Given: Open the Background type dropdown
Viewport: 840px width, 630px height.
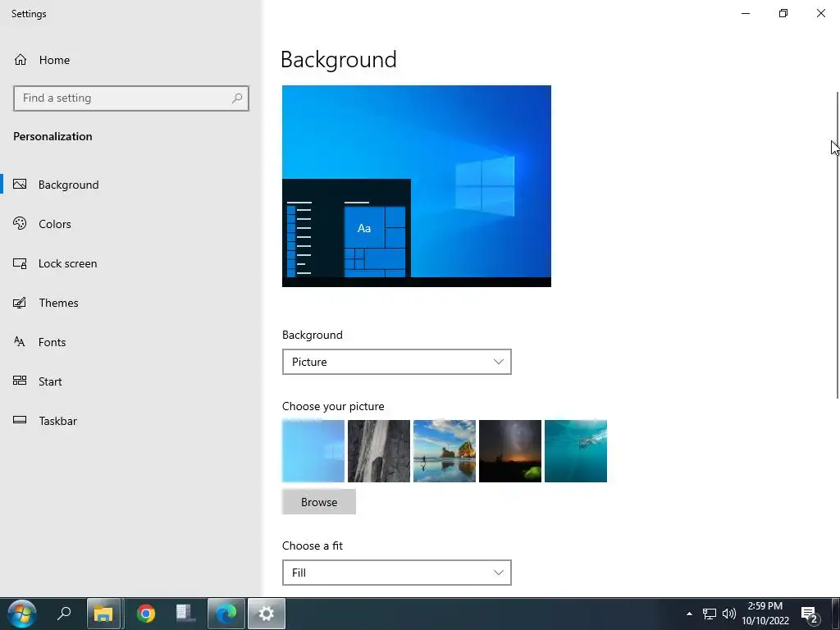Looking at the screenshot, I should coord(397,362).
